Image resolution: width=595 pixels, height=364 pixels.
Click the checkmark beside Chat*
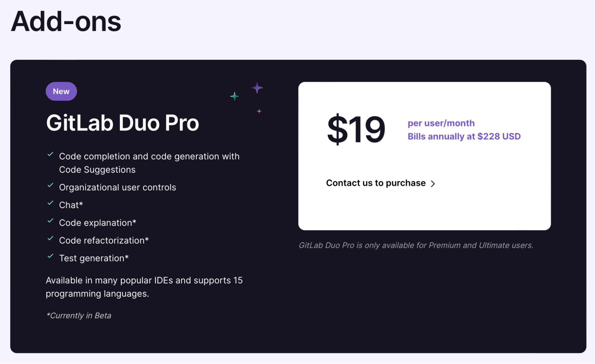pyautogui.click(x=51, y=203)
